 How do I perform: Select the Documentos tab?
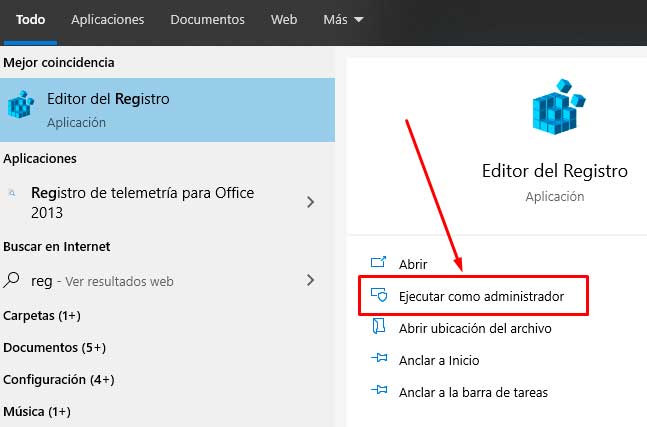click(207, 19)
